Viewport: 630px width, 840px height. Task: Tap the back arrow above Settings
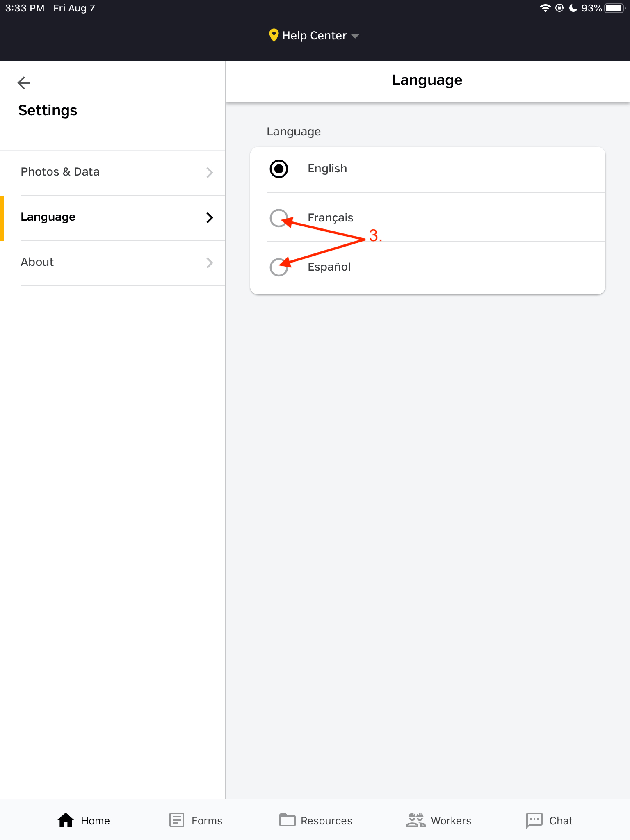pyautogui.click(x=24, y=83)
